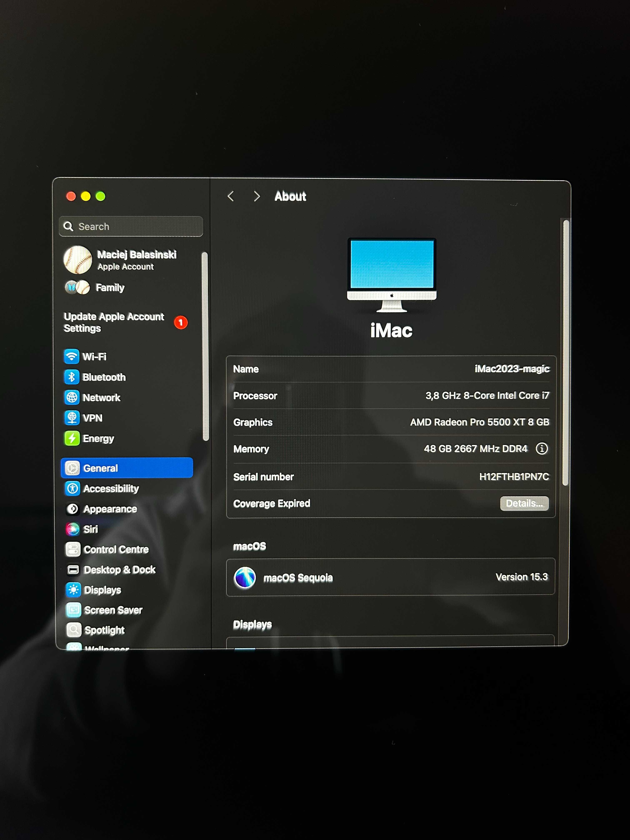
Task: Minimize window with yellow button
Action: click(86, 196)
